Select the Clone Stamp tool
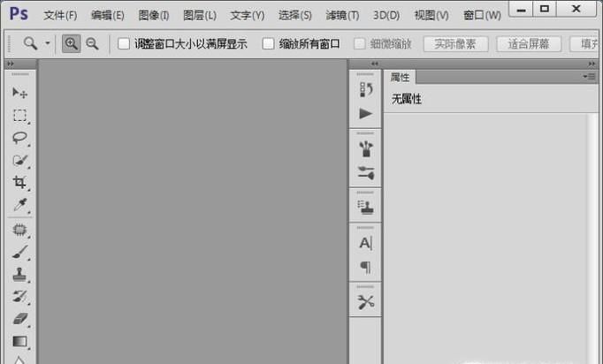 pos(20,275)
